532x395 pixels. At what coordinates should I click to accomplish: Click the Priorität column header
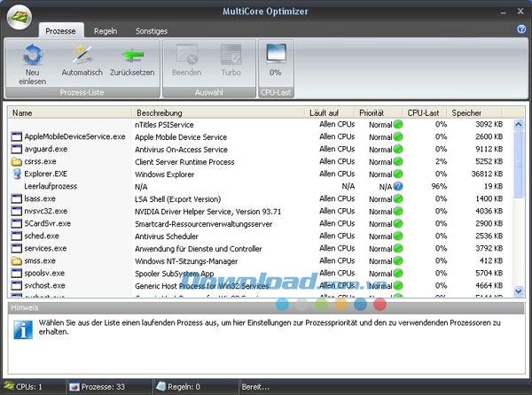pyautogui.click(x=379, y=113)
